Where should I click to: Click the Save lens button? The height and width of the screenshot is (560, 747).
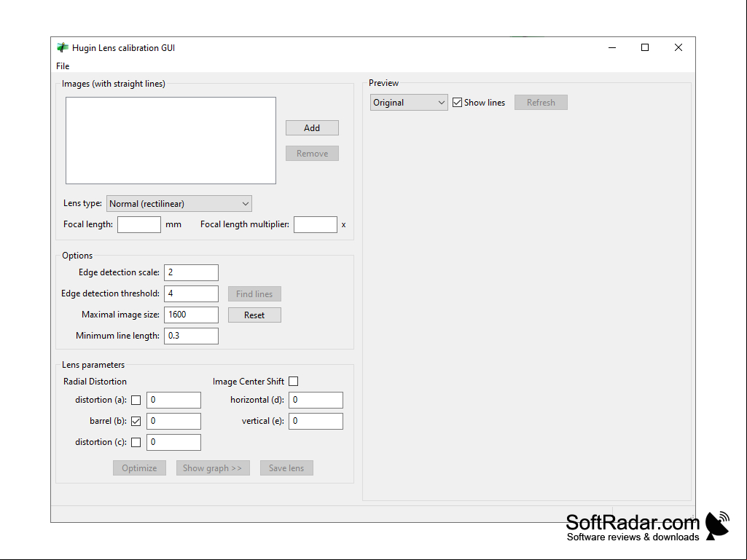pyautogui.click(x=286, y=468)
